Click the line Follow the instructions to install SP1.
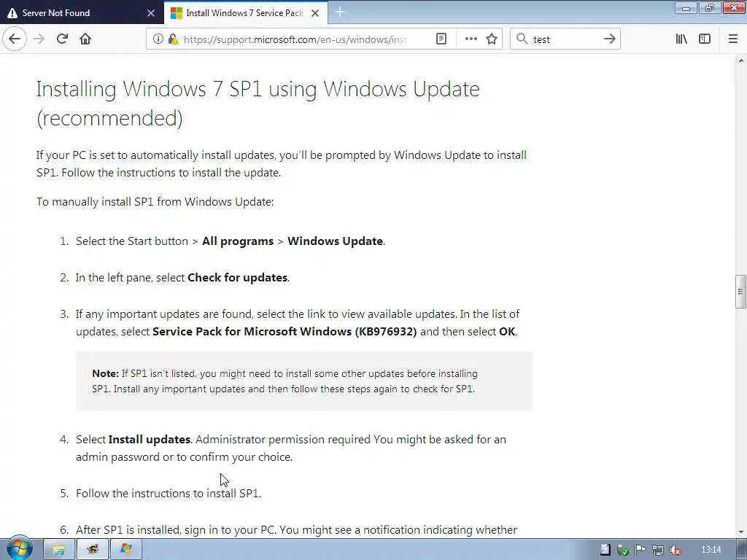This screenshot has width=747, height=560. [x=169, y=494]
